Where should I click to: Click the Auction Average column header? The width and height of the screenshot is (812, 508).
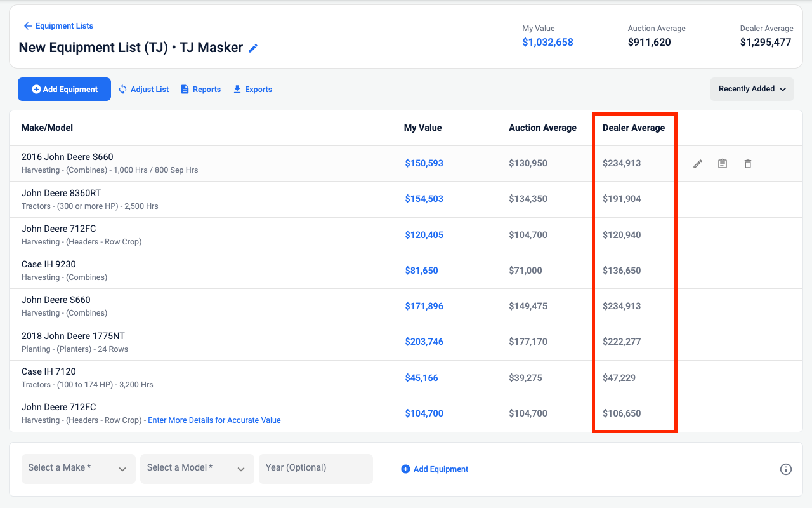[x=542, y=128]
